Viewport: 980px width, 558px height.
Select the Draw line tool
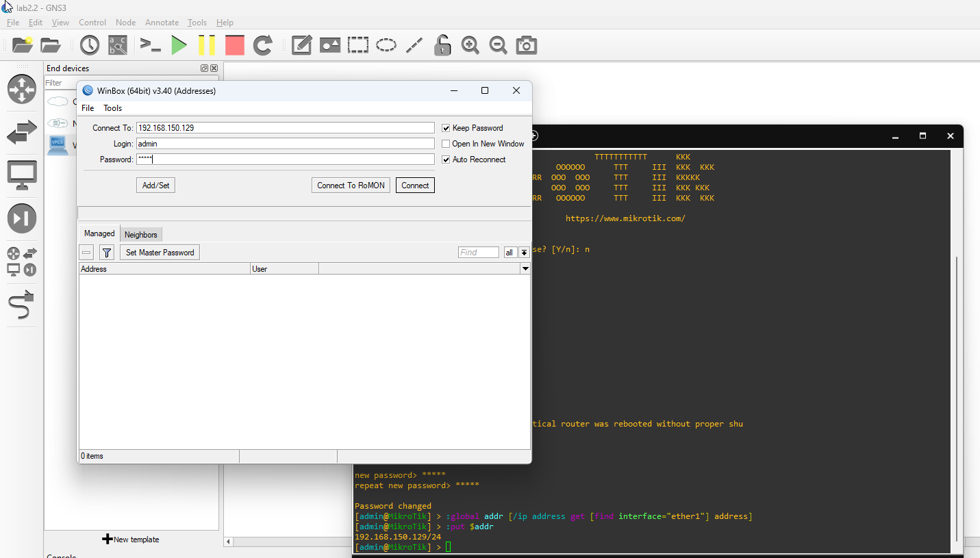click(x=414, y=45)
